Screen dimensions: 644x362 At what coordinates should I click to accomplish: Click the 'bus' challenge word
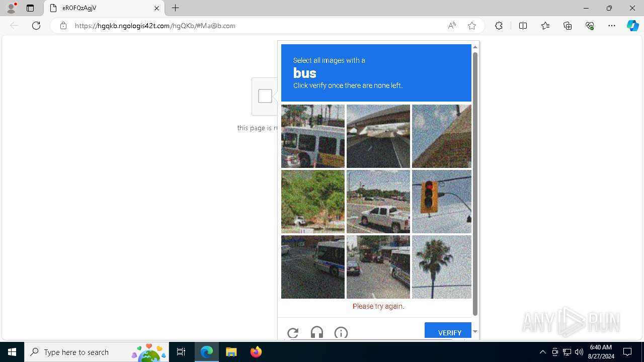click(x=305, y=73)
